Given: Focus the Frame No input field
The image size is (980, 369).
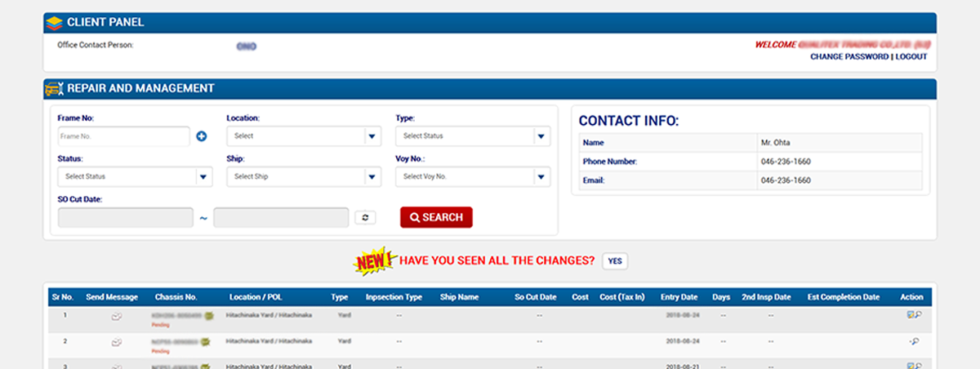Looking at the screenshot, I should click(123, 136).
